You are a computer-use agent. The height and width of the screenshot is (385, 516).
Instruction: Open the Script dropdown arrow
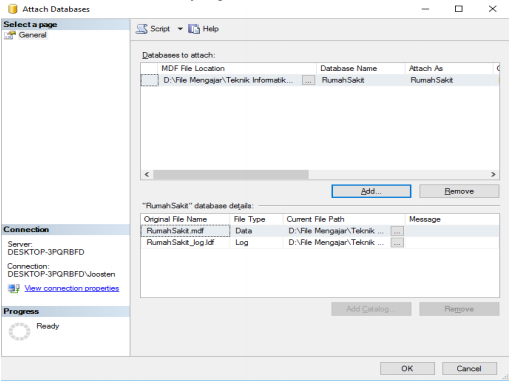click(180, 29)
